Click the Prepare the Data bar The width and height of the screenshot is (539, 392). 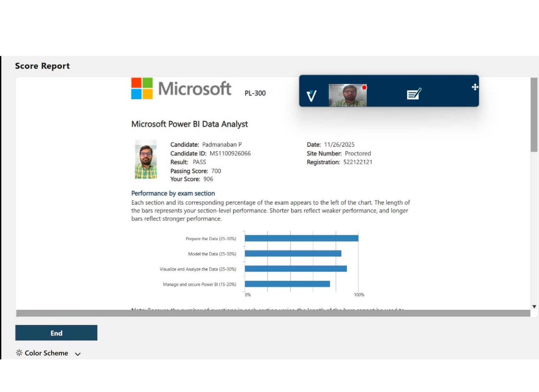(x=301, y=238)
